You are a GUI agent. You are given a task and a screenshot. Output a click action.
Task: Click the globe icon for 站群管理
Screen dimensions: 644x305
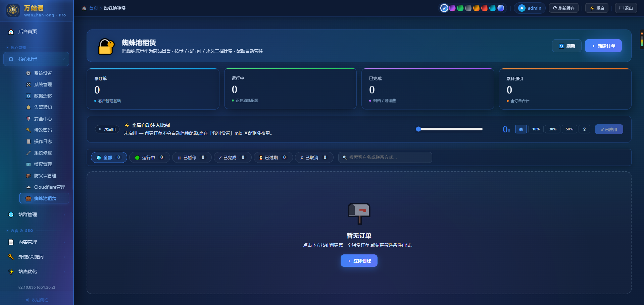11,215
